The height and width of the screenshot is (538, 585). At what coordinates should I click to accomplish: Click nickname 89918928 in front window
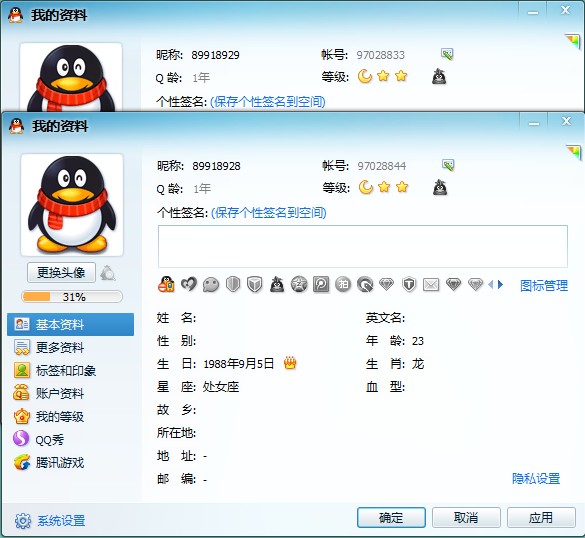pyautogui.click(x=216, y=166)
